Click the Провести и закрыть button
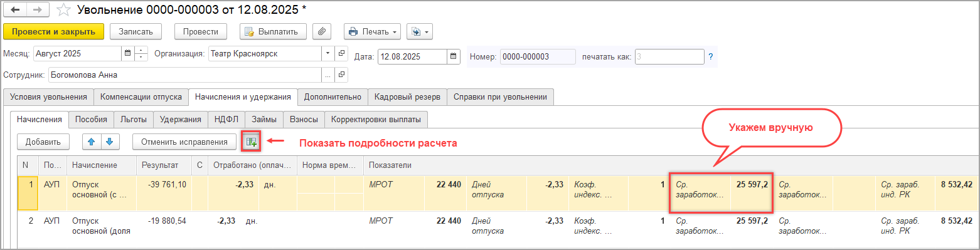980x250 pixels. (53, 31)
